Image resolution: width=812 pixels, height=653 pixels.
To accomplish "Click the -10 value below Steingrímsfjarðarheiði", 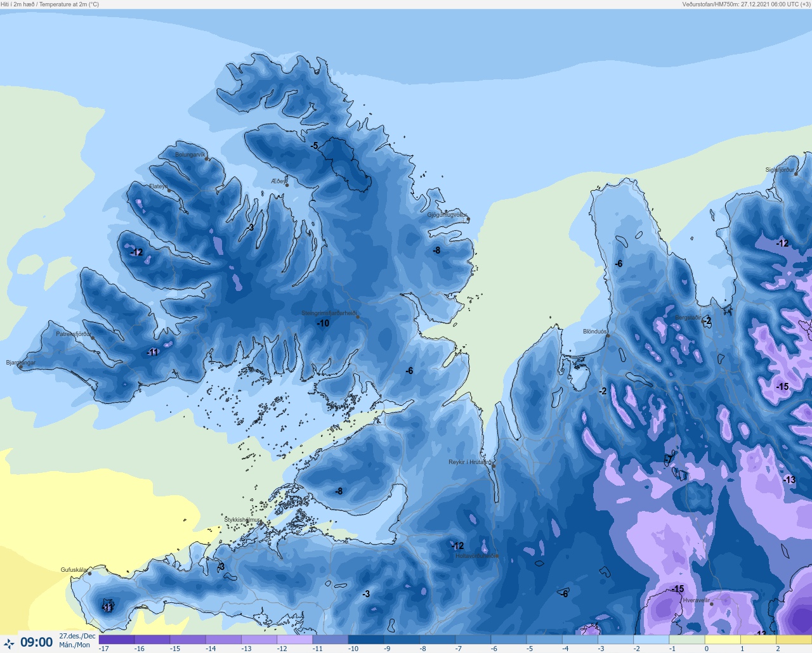I will (x=324, y=323).
